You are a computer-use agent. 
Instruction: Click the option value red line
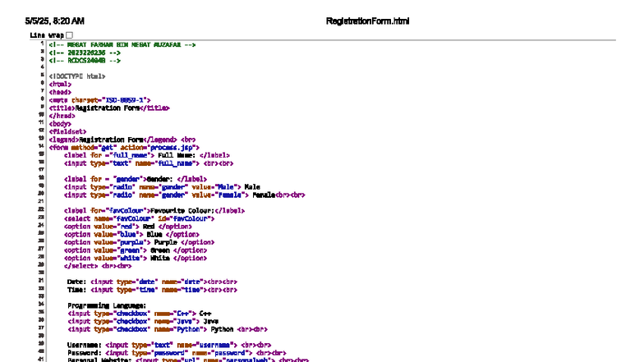pos(128,227)
